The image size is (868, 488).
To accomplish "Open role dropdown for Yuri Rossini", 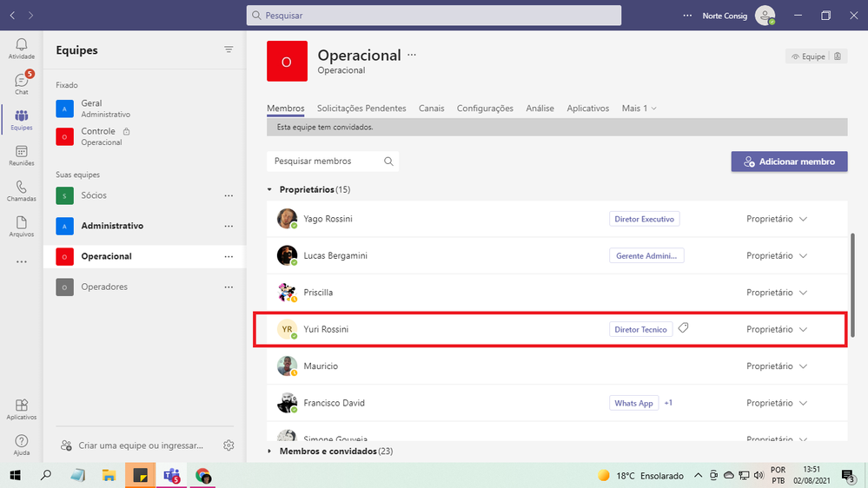I will 777,329.
